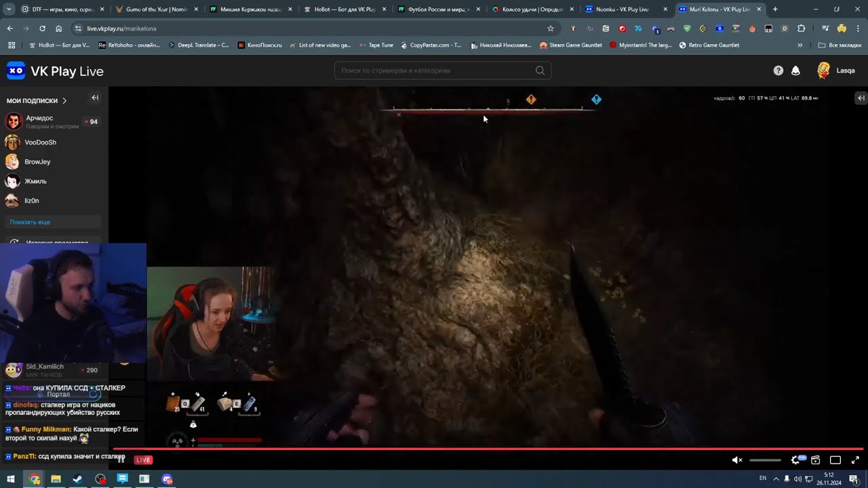Expand the hidden bookmarks overflow chevron
Image resolution: width=868 pixels, height=488 pixels.
click(x=800, y=45)
